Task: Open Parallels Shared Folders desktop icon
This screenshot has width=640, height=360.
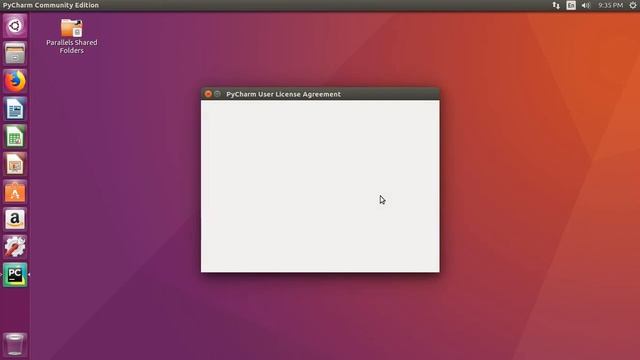Action: (x=71, y=36)
